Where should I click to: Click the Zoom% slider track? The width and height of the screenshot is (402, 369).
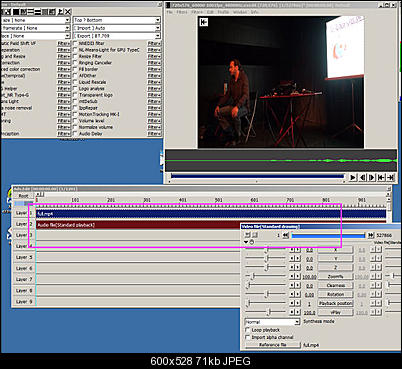tap(266, 276)
